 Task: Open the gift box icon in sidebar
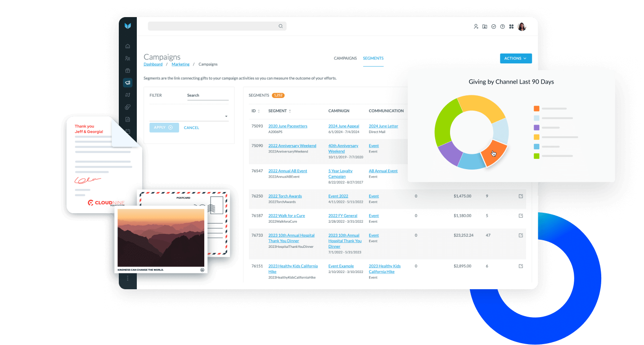pos(128,70)
